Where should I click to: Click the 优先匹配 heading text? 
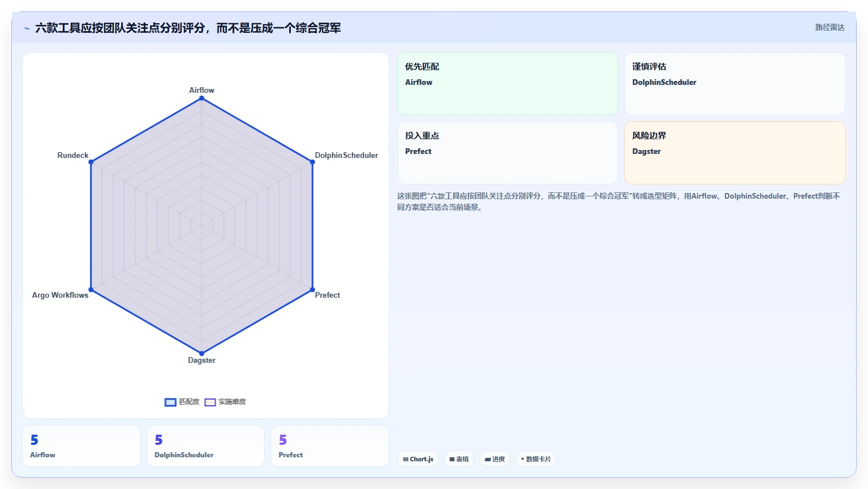[422, 67]
